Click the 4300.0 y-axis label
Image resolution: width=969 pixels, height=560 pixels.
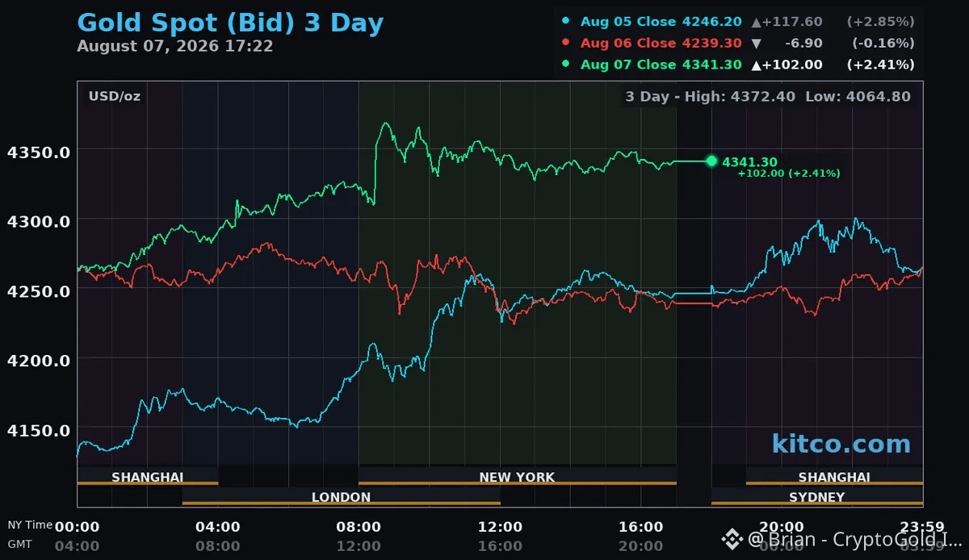(x=38, y=220)
